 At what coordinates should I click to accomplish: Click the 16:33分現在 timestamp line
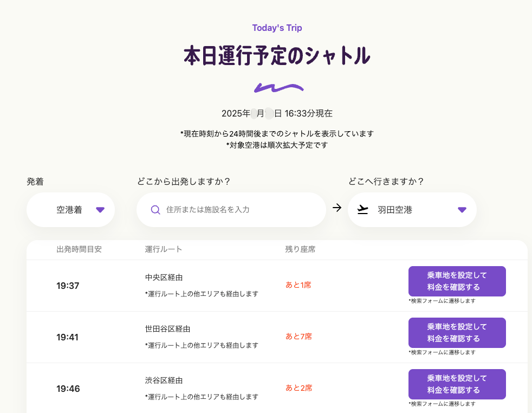click(x=277, y=113)
